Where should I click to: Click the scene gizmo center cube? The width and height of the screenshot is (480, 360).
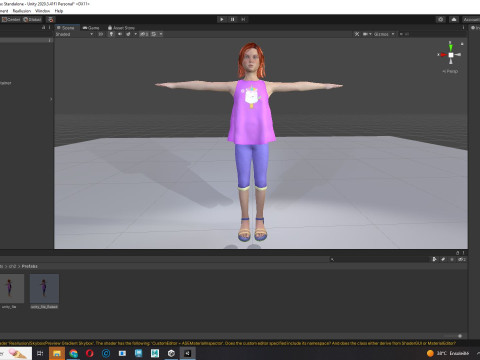pyautogui.click(x=451, y=55)
